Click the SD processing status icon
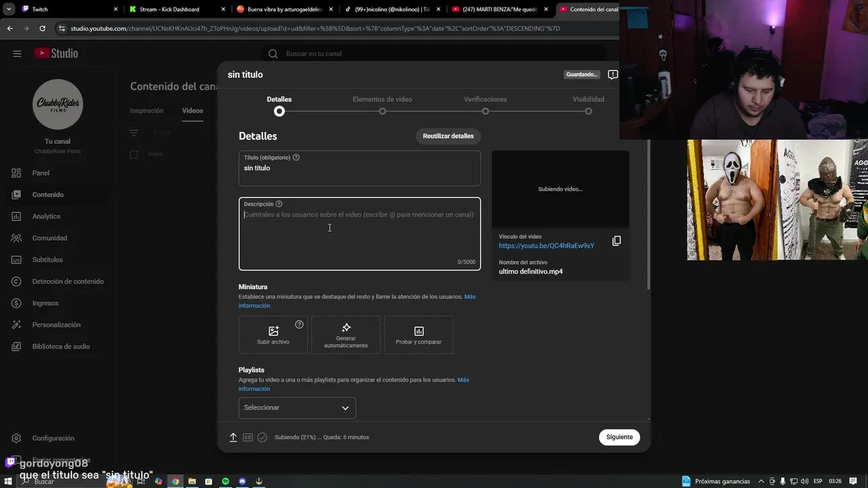The image size is (868, 488). (248, 437)
